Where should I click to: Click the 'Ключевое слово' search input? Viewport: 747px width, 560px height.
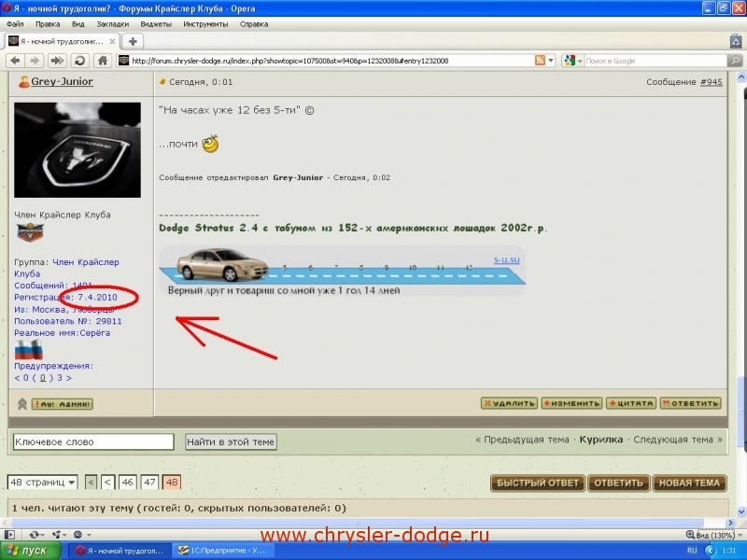(93, 441)
